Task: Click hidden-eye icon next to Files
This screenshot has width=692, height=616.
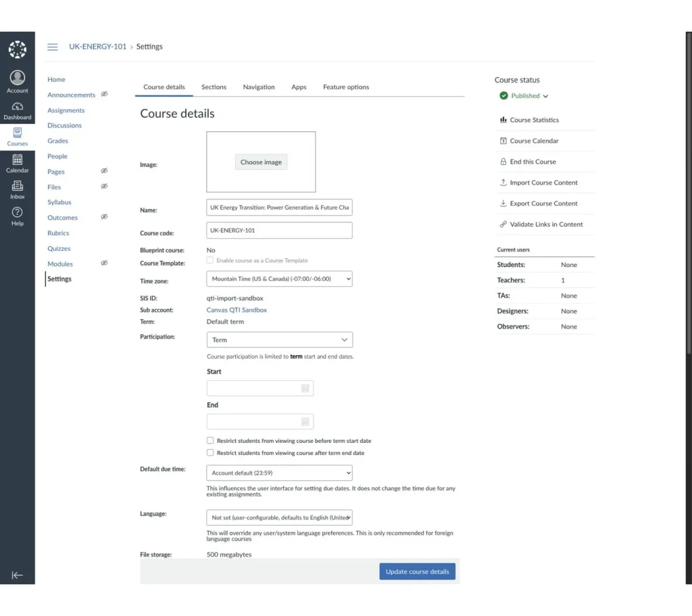Action: click(x=104, y=187)
